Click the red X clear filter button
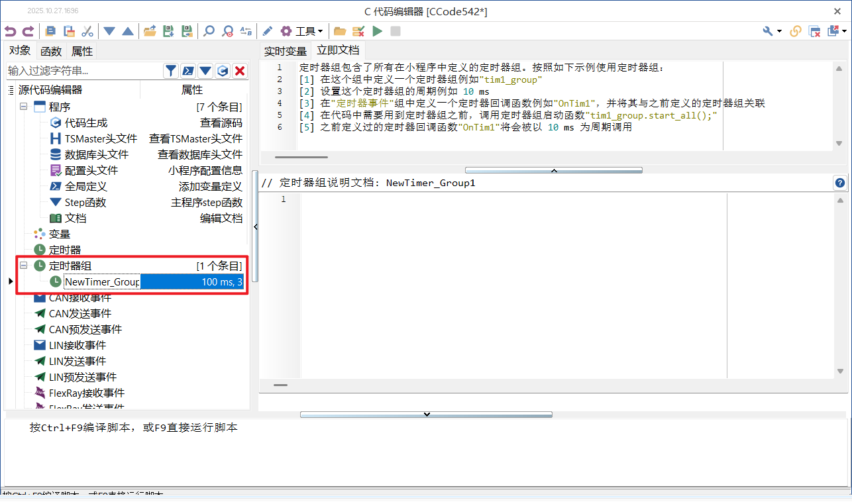The width and height of the screenshot is (852, 504). click(x=240, y=71)
